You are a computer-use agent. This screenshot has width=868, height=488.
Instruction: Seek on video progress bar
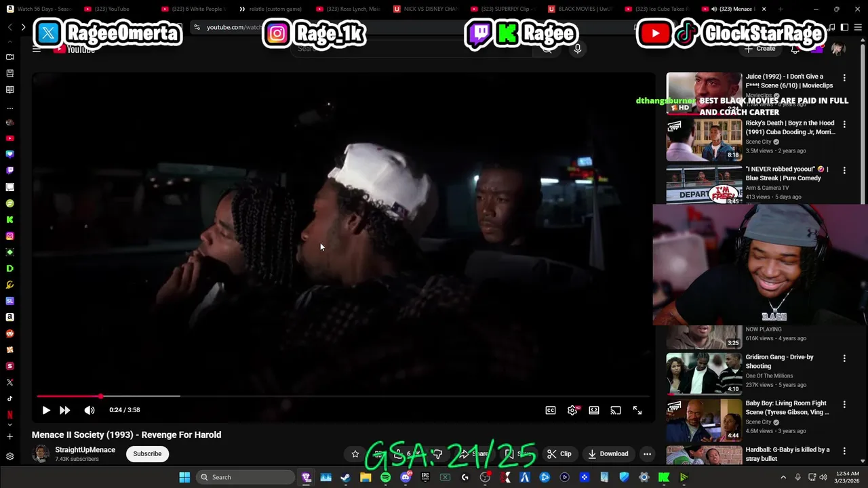click(x=343, y=396)
